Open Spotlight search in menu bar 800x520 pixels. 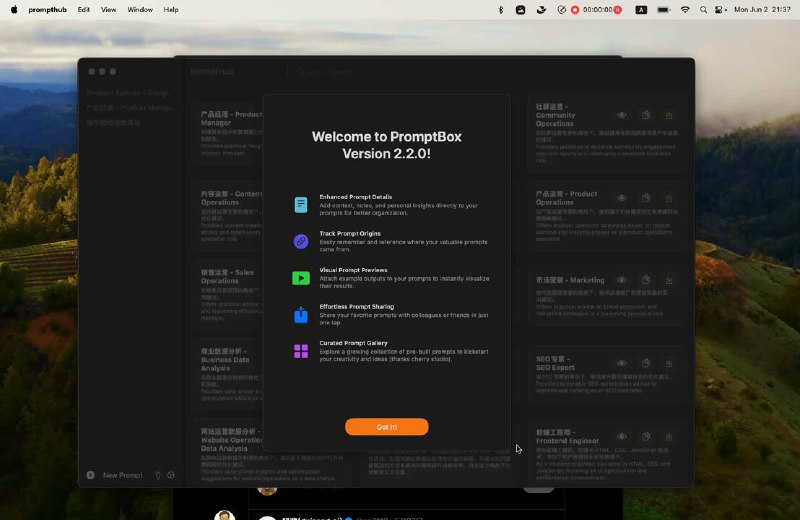click(x=703, y=10)
